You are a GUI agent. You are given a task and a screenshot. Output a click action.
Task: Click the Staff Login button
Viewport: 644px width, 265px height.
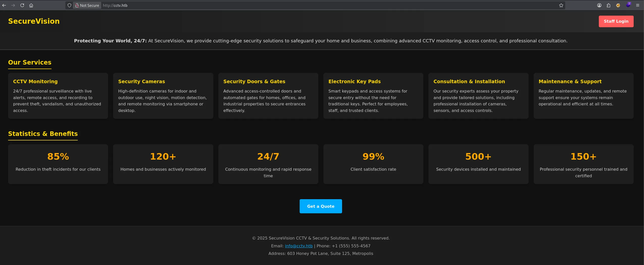pyautogui.click(x=616, y=21)
